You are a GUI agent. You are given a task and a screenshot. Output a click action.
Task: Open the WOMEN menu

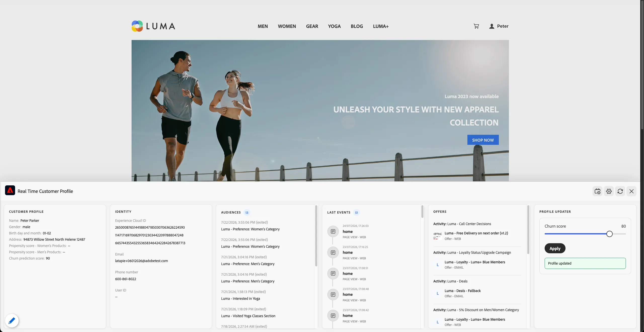point(287,26)
